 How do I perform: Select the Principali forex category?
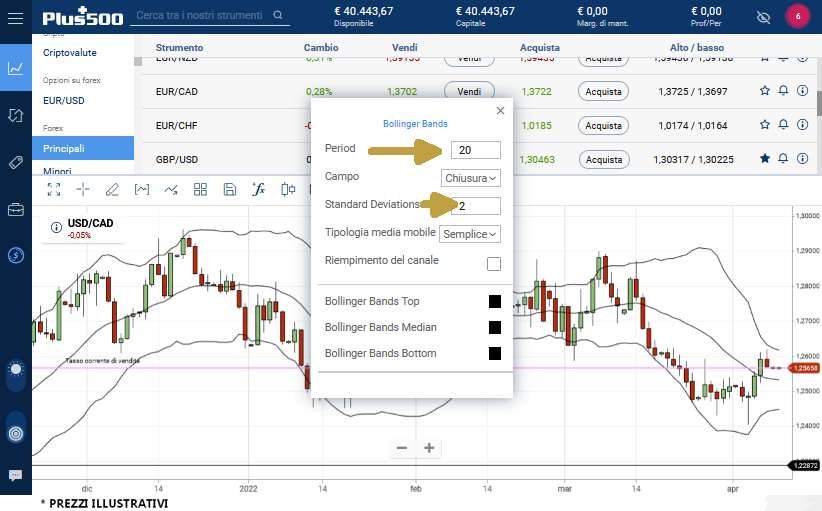point(64,148)
